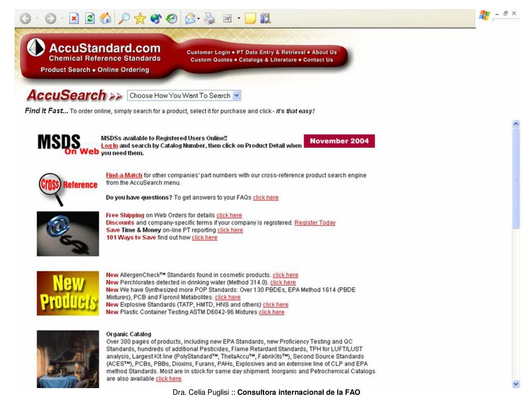Viewport: 532px width, 399px height.
Task: Click the Windows flag logo icon
Action: (485, 15)
